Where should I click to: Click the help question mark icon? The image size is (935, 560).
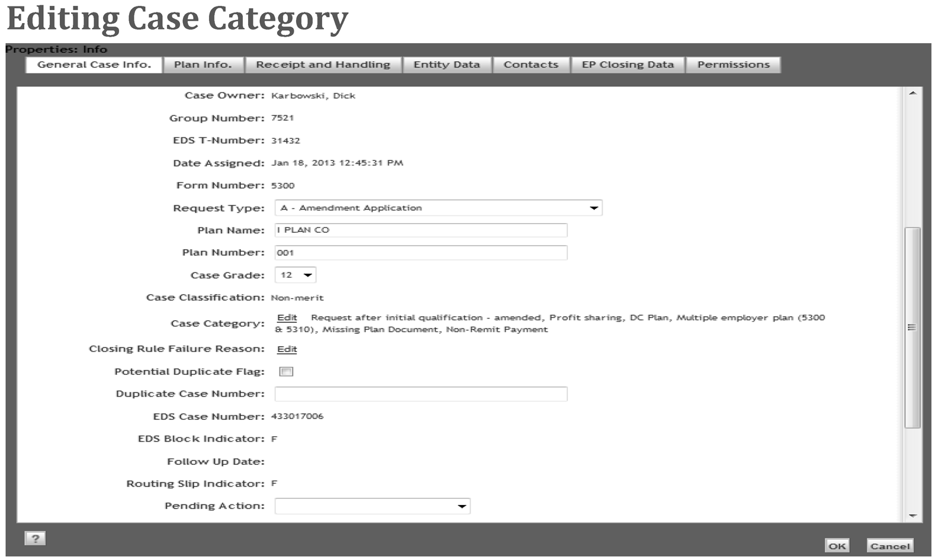[35, 538]
